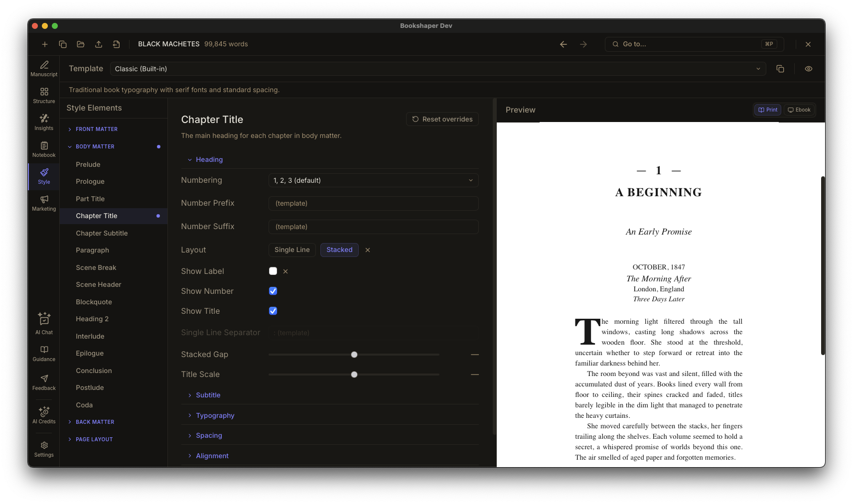853x504 pixels.
Task: Switch preview to Ebook mode
Action: click(799, 110)
